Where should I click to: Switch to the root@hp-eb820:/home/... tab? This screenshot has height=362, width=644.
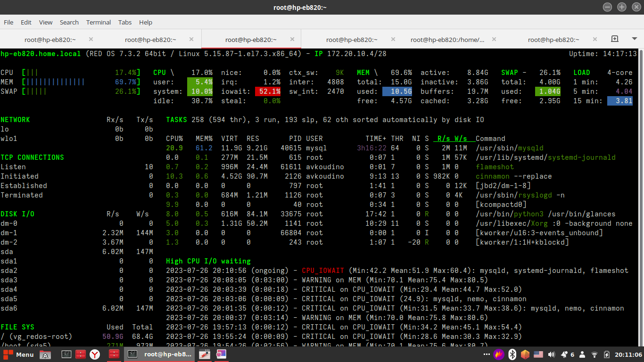coord(447,40)
